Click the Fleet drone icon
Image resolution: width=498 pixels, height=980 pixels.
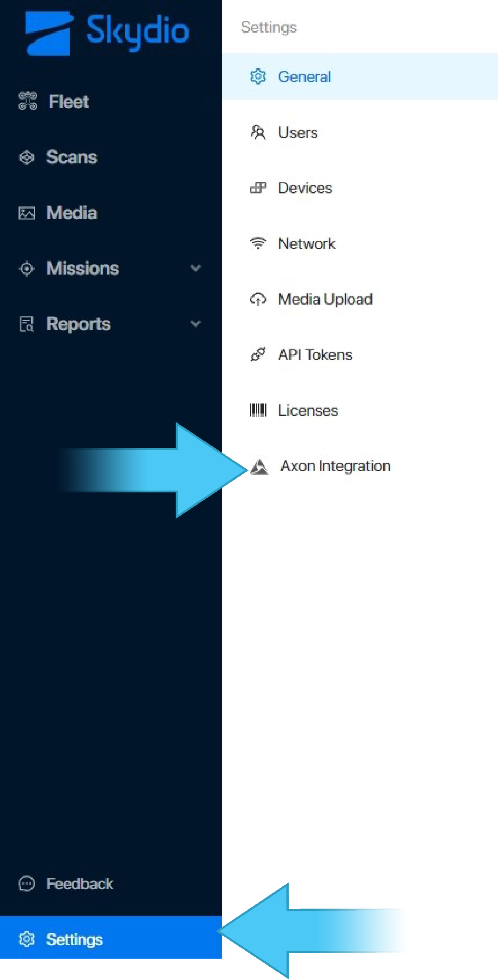tap(28, 101)
